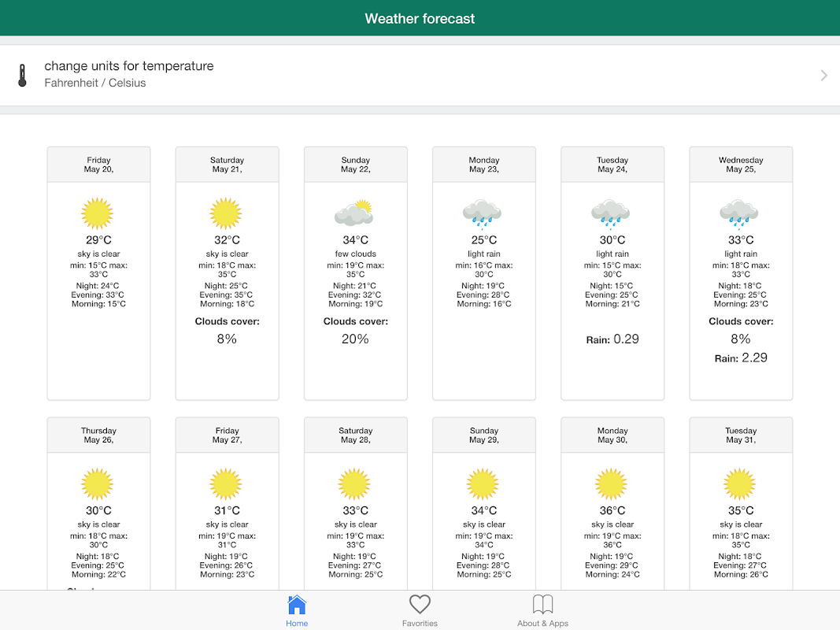Click the 33°C temperature on Wednesday May 25

pos(741,240)
